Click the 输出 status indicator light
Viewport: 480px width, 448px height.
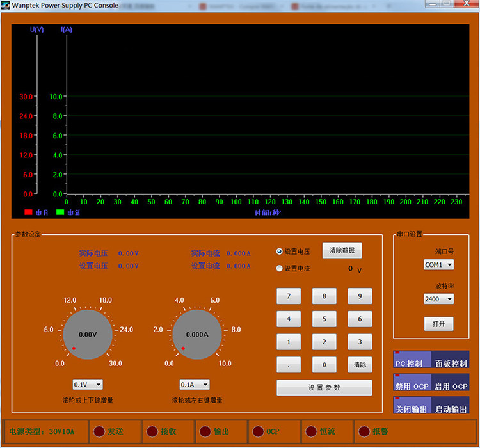click(x=205, y=431)
